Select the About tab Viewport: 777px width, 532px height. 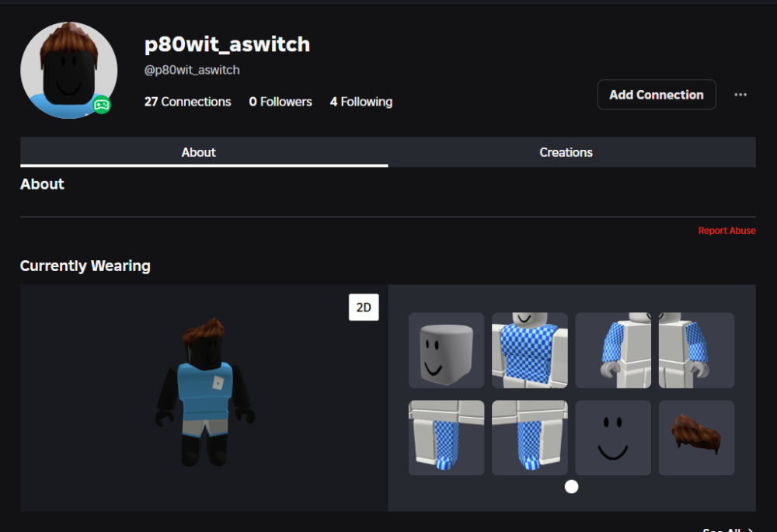point(198,152)
